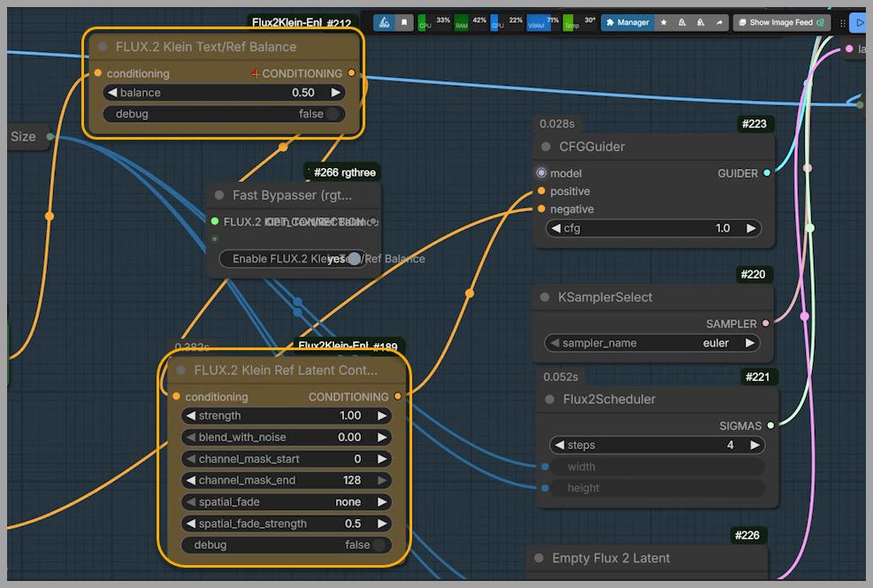
Task: Collapse the Fast Bypasser node via its dot
Action: (219, 195)
